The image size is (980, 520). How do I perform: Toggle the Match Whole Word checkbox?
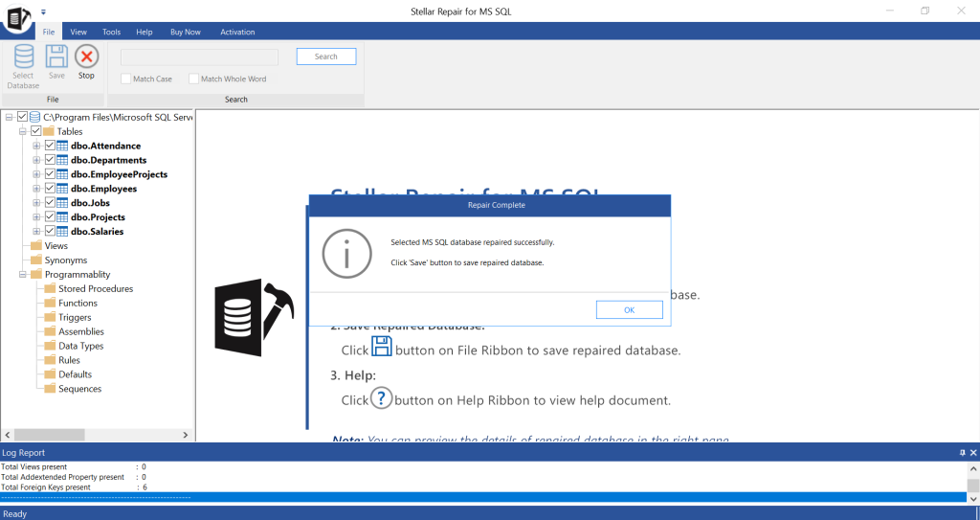coord(193,79)
